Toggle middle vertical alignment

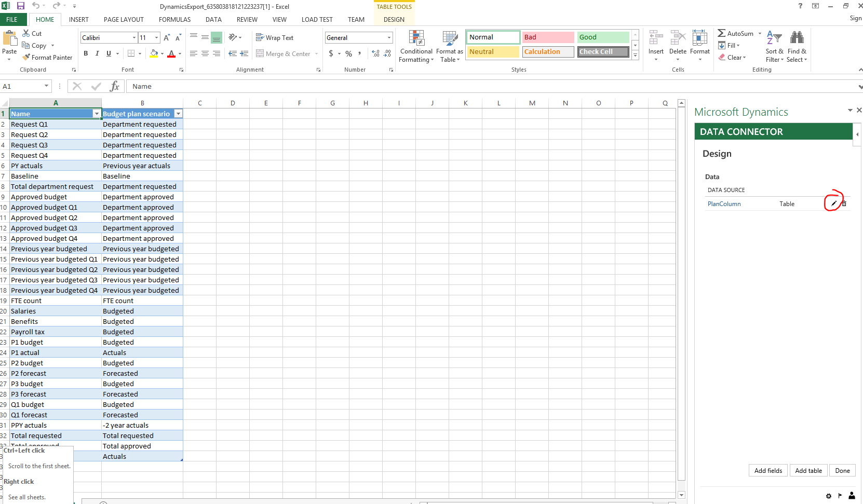click(205, 37)
